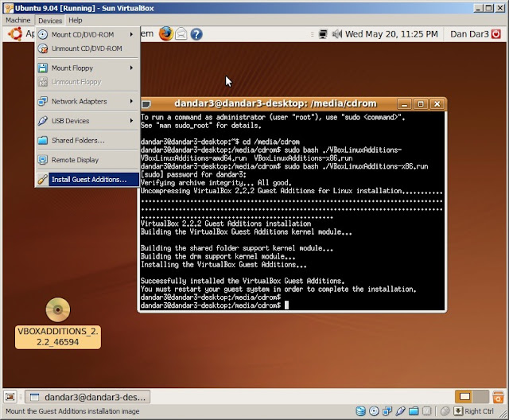This screenshot has width=509, height=420.
Task: Click the volume speaker tray icon
Action: [337, 34]
